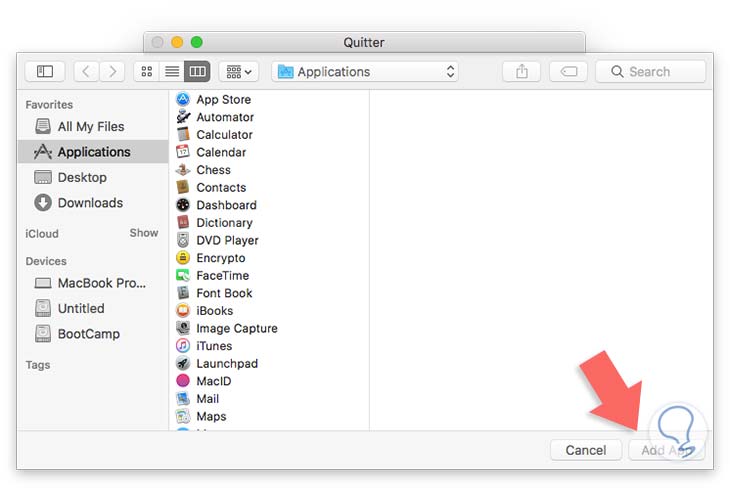Click the Share toolbar button
Viewport: 730px width, 490px height.
tap(522, 72)
